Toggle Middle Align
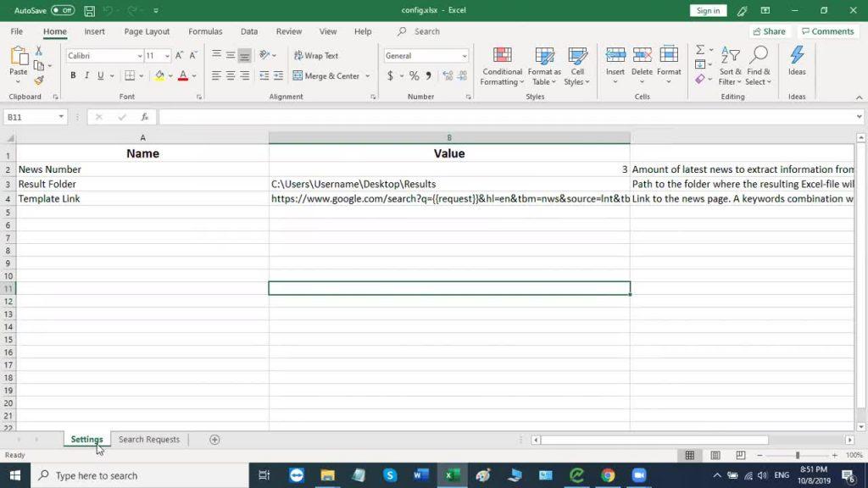This screenshot has height=488, width=868. (x=231, y=55)
